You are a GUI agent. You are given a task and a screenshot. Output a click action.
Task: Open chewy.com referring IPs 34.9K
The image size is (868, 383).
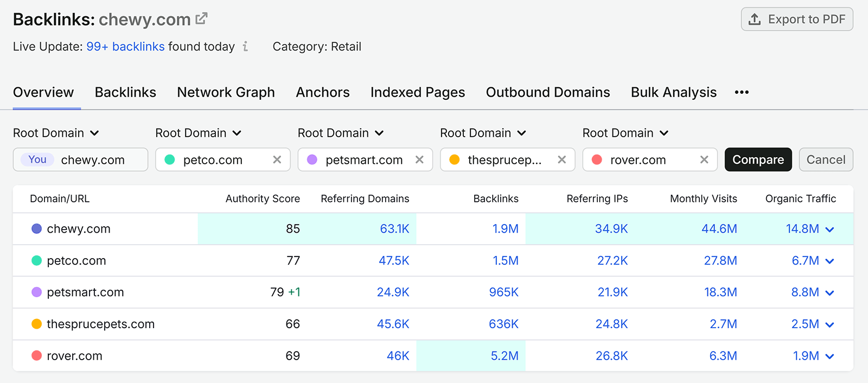611,229
